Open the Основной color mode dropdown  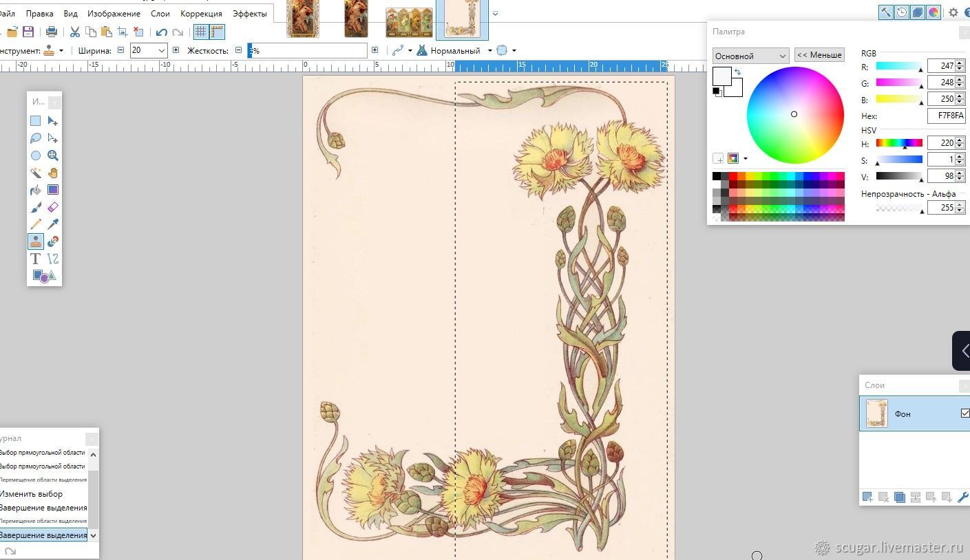tap(750, 56)
